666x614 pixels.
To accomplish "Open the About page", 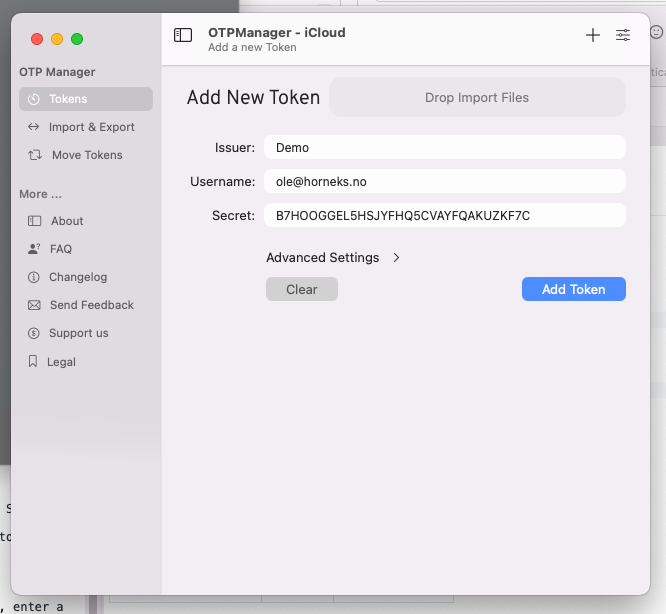I will 86,221.
